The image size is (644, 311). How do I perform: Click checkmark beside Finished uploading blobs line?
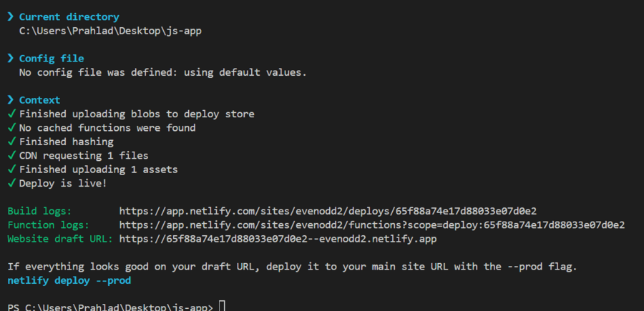[x=11, y=114]
